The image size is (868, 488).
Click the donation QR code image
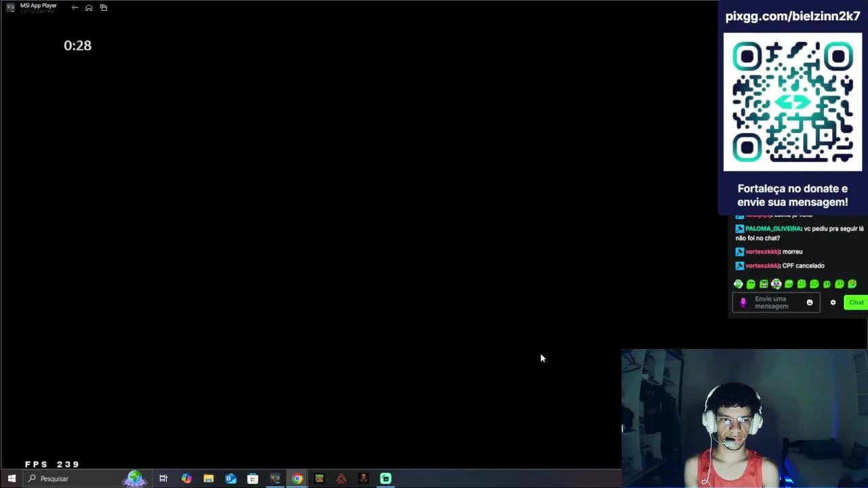pos(793,102)
